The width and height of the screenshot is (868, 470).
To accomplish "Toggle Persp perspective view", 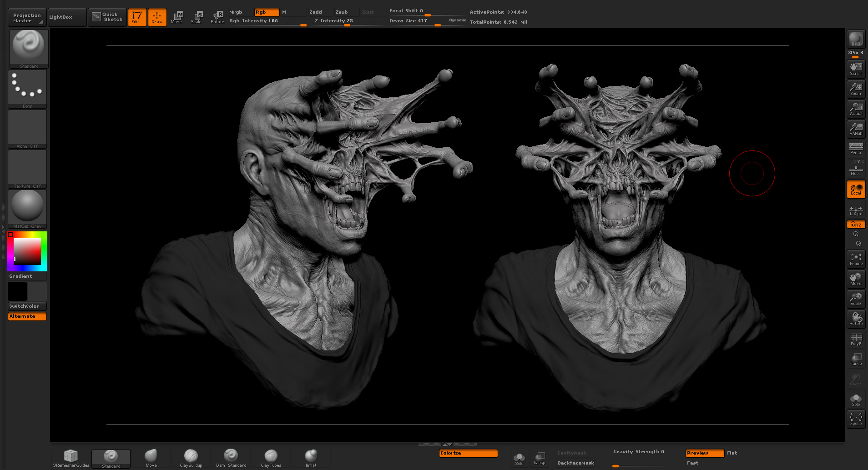I will [x=856, y=149].
